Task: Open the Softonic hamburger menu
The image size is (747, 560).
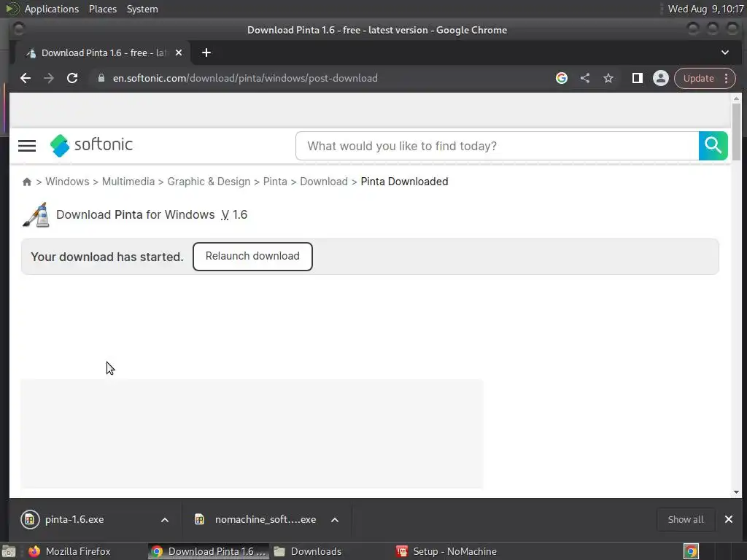Action: pos(27,146)
